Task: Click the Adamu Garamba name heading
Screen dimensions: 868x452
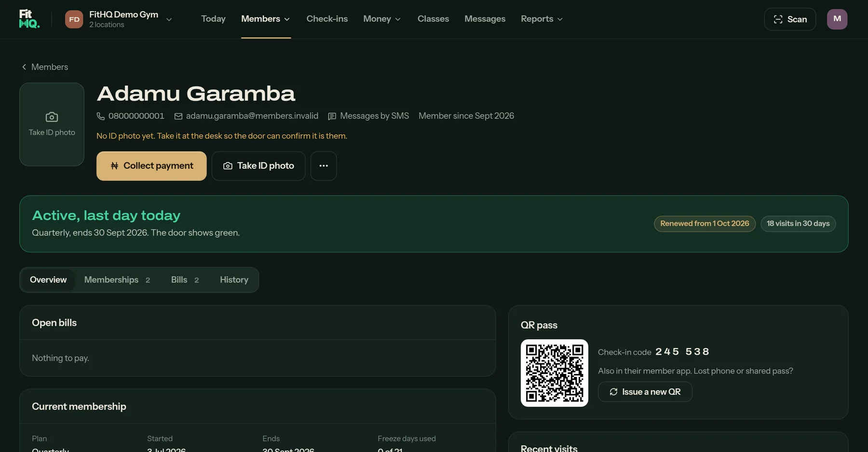Action: pos(196,93)
